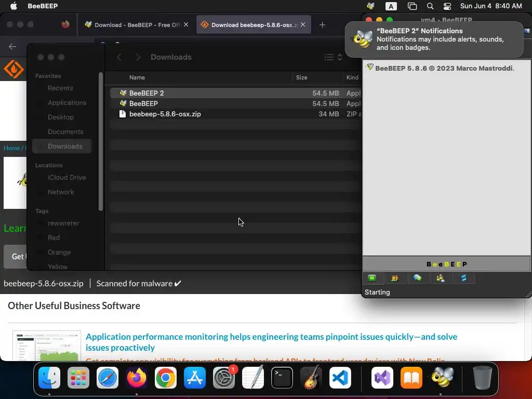Click the date and time in menu bar
532x399 pixels.
point(491,6)
